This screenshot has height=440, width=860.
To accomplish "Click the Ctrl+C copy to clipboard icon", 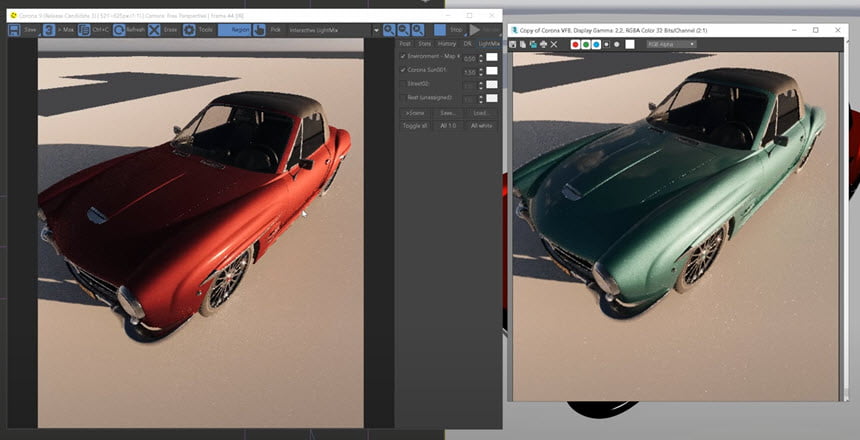I will pyautogui.click(x=84, y=30).
